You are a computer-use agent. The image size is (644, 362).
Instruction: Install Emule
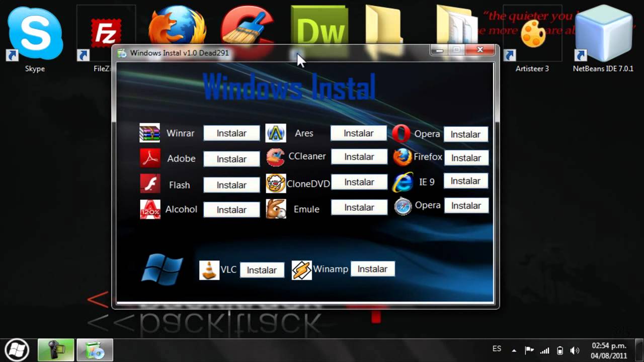[x=359, y=207]
